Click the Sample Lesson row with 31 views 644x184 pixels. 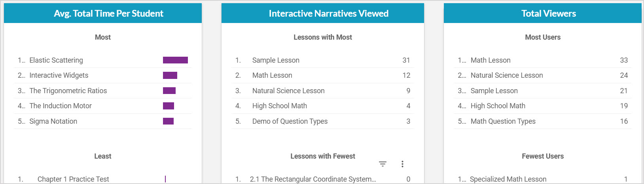point(276,60)
